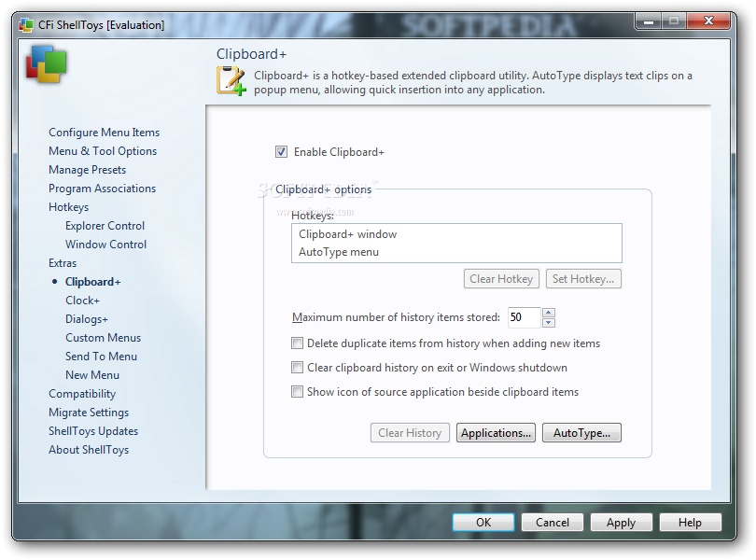Image resolution: width=756 pixels, height=560 pixels.
Task: Go to Custom Menus page
Action: [104, 338]
